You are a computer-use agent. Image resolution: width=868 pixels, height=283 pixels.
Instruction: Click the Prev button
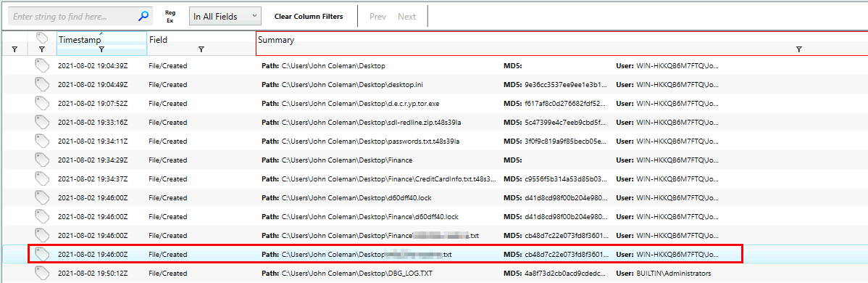coord(377,17)
